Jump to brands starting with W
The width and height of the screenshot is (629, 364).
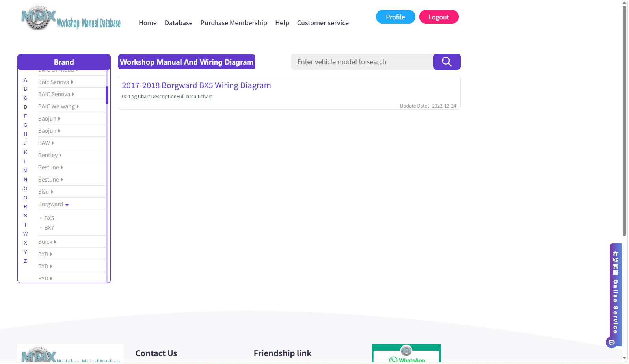pos(26,234)
